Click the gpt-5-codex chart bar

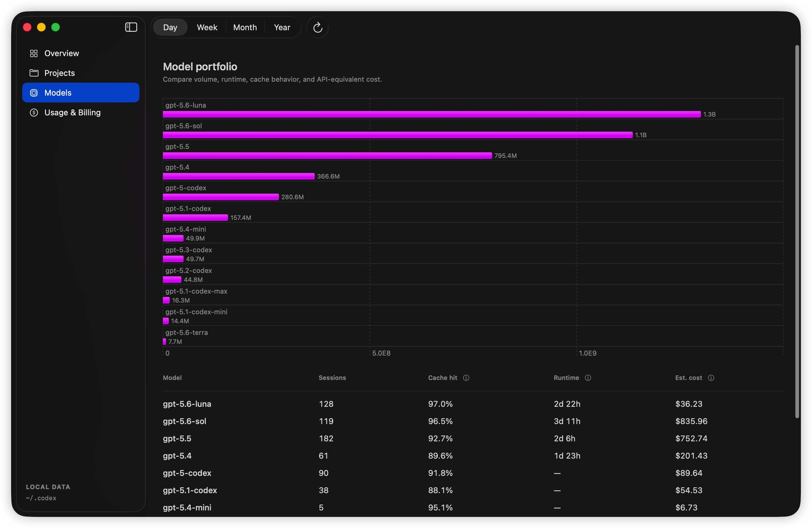click(x=221, y=197)
